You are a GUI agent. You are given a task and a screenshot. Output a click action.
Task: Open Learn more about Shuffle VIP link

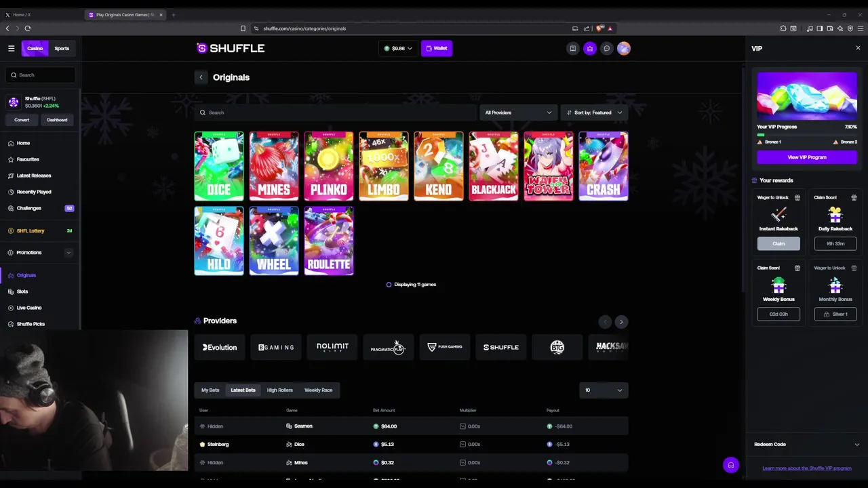(x=807, y=468)
